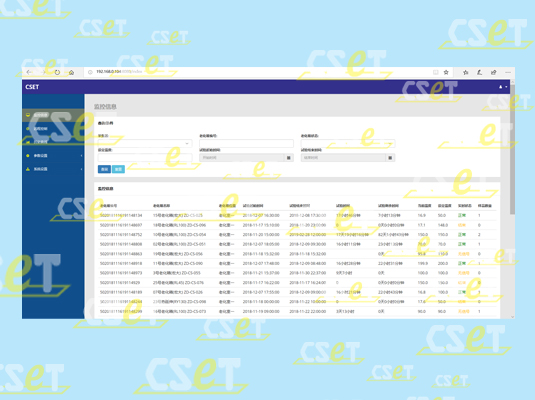Open the calendar picker for the test end time
Screen dimensions: 535x400
[390, 158]
